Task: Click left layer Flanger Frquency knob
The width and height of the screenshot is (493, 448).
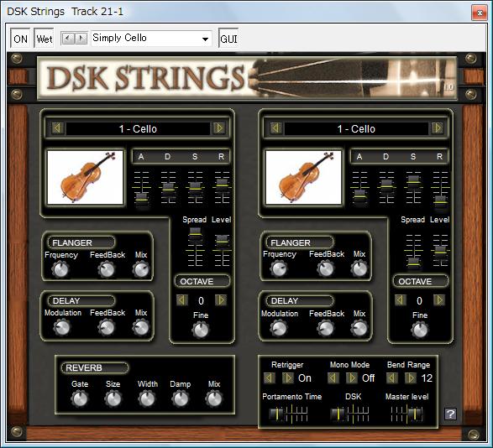Action: tap(60, 270)
